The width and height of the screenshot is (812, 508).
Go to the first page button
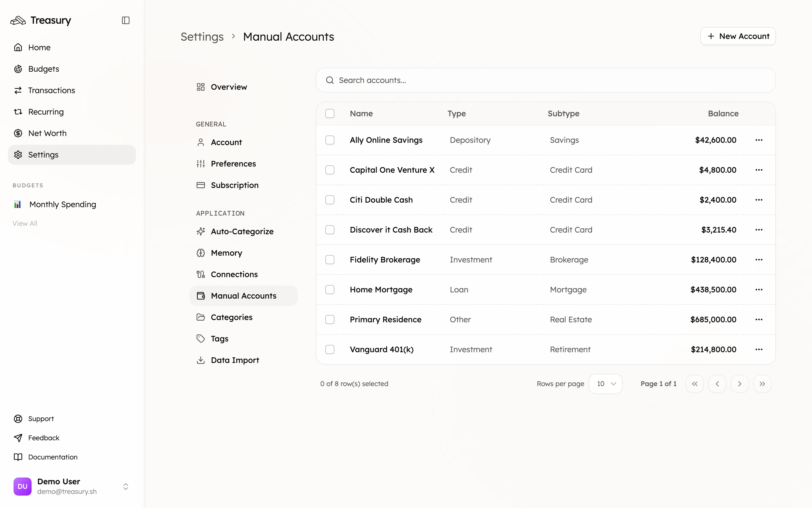point(694,384)
